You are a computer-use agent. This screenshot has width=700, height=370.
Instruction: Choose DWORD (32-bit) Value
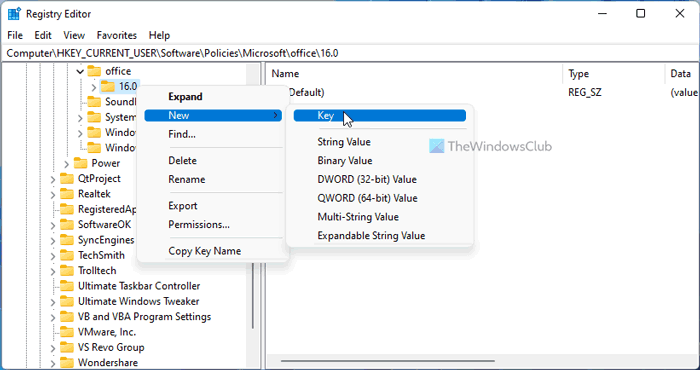pos(379,179)
